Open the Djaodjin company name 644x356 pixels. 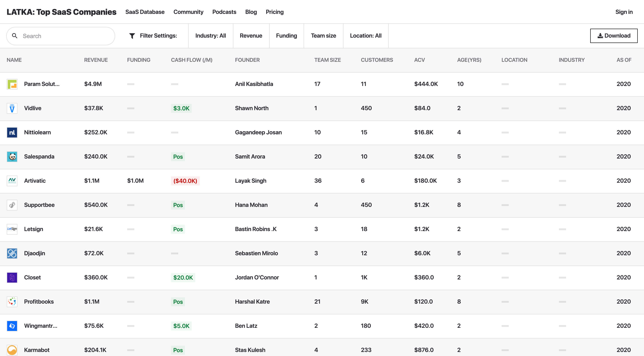click(34, 253)
